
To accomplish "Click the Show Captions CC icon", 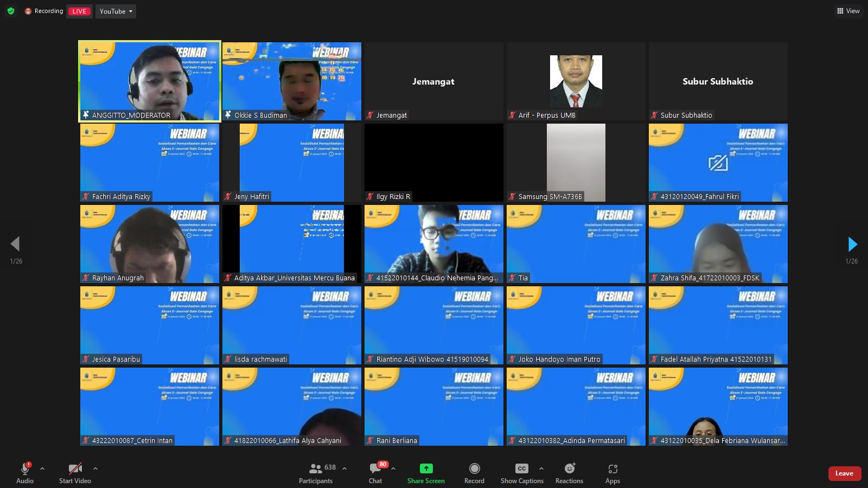I will point(521,468).
